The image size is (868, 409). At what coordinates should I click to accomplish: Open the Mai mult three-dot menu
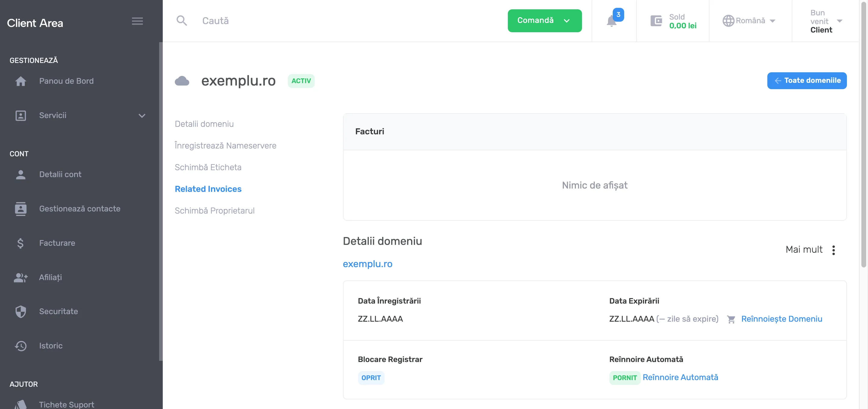click(833, 250)
